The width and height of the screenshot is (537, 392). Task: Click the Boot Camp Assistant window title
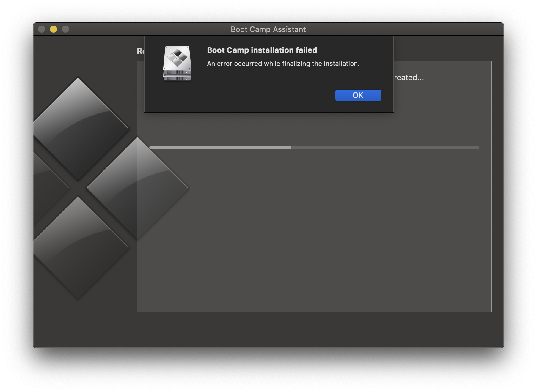click(268, 29)
